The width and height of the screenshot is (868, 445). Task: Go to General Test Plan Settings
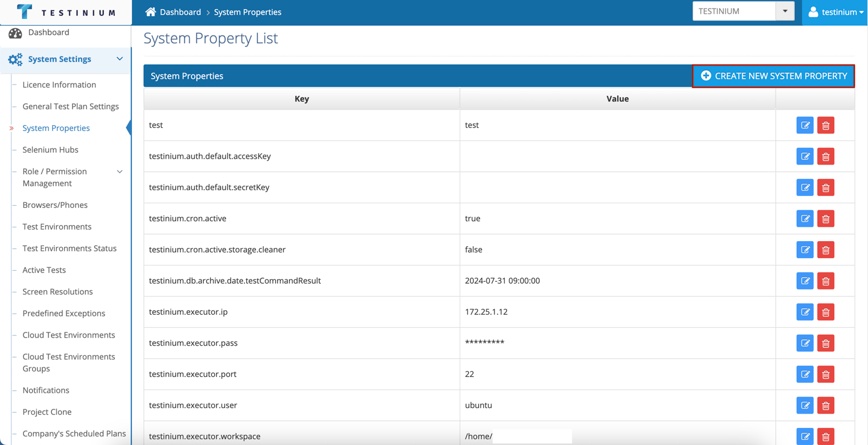tap(71, 106)
